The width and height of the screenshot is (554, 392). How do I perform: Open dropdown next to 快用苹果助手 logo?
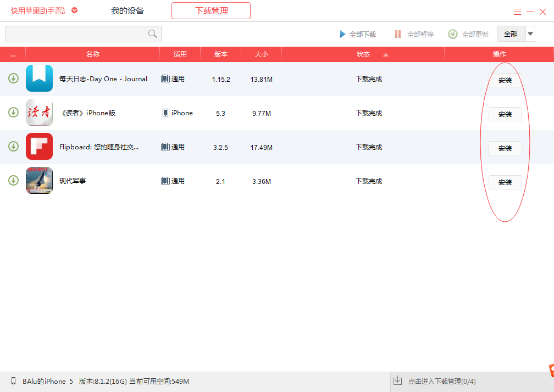point(75,10)
